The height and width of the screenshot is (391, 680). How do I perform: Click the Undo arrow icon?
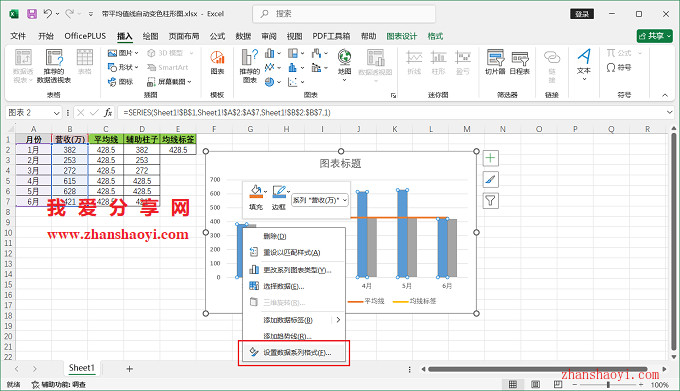(48, 14)
